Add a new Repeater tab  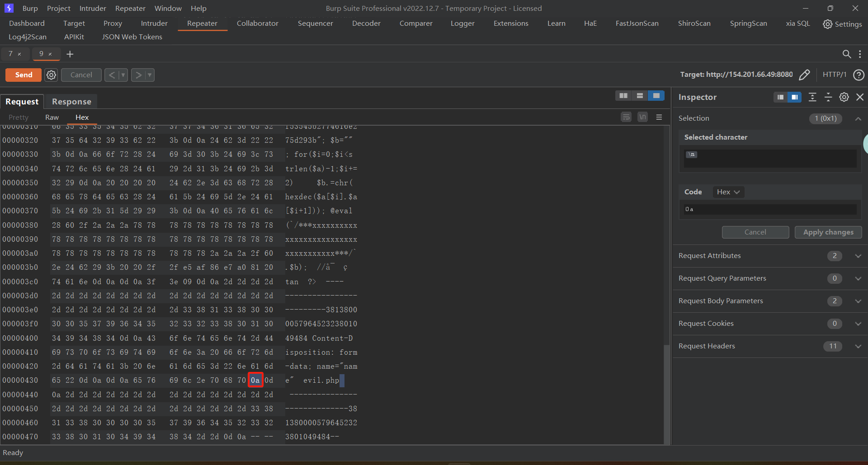tap(70, 54)
